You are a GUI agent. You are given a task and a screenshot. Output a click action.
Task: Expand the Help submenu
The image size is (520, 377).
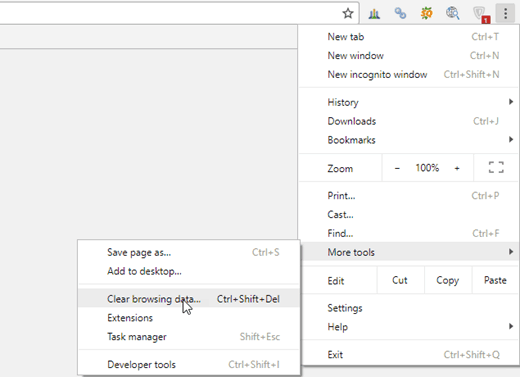(x=409, y=327)
